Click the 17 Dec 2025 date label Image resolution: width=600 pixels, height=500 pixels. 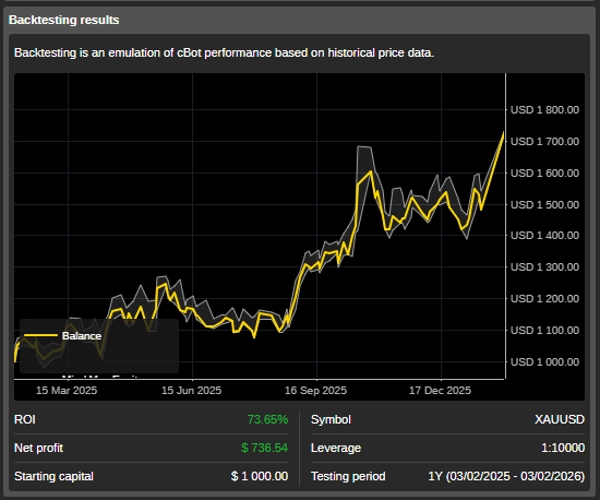tap(440, 390)
